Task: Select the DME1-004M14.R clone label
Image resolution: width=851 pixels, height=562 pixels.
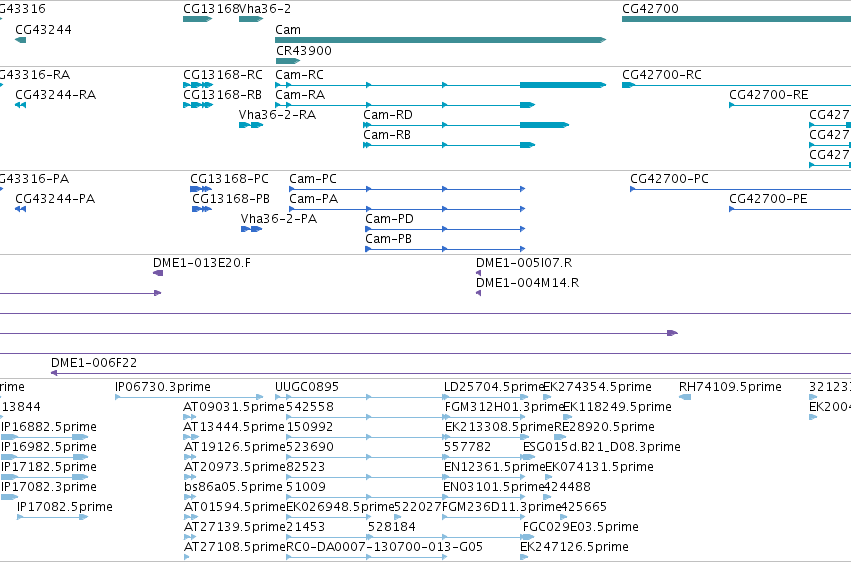Action: point(528,283)
